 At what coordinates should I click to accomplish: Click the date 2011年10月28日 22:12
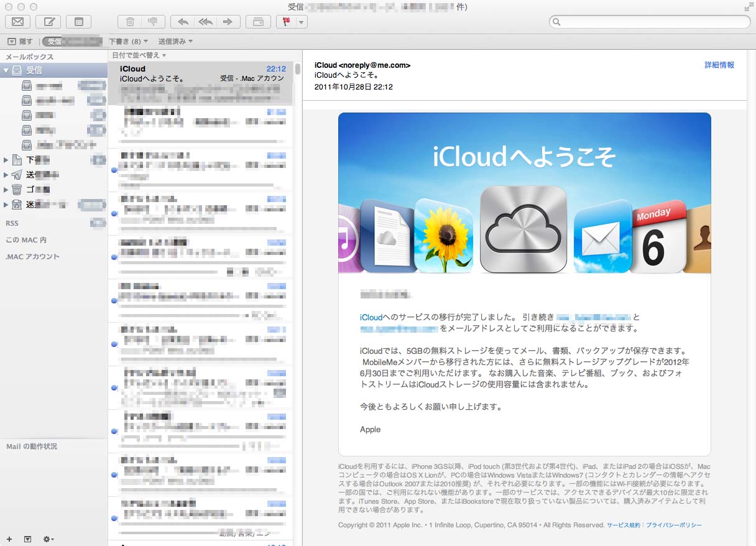354,87
